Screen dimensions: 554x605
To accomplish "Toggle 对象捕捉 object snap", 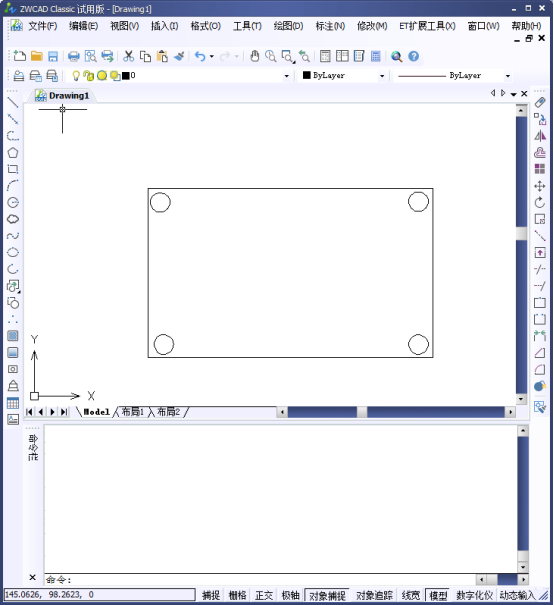I will 327,595.
